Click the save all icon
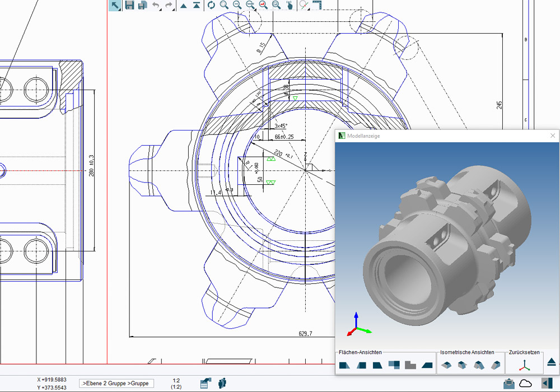The height and width of the screenshot is (392, 560). (143, 5)
